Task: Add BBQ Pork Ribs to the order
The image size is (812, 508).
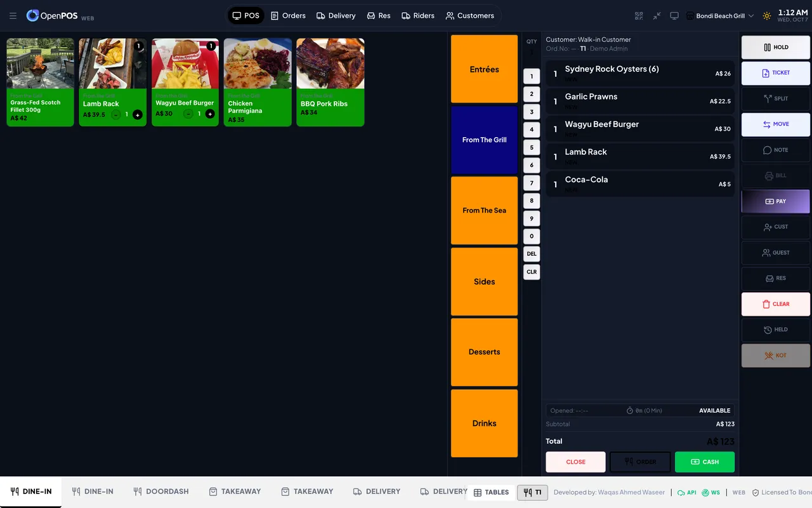Action: tap(331, 83)
